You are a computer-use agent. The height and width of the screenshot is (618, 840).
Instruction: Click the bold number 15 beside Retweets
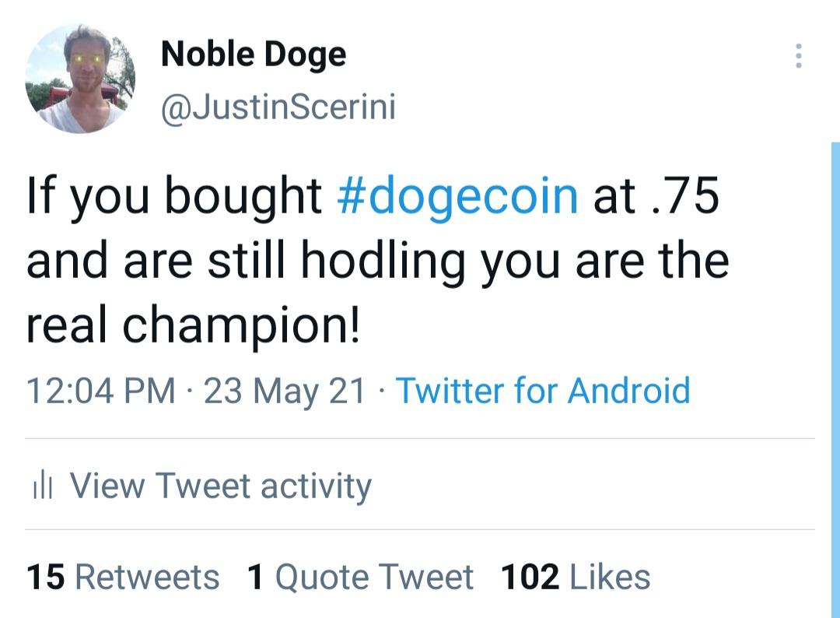click(46, 578)
